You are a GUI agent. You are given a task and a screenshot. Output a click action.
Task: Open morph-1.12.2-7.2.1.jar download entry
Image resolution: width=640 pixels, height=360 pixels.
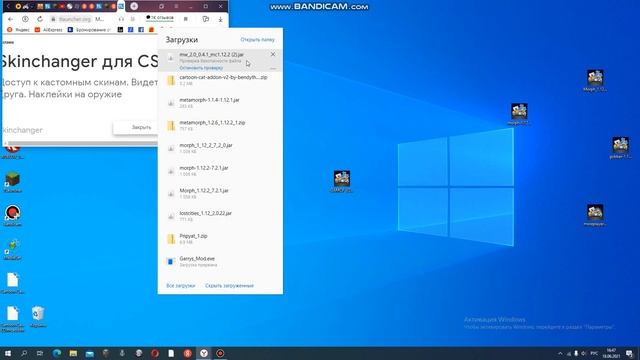pyautogui.click(x=220, y=171)
